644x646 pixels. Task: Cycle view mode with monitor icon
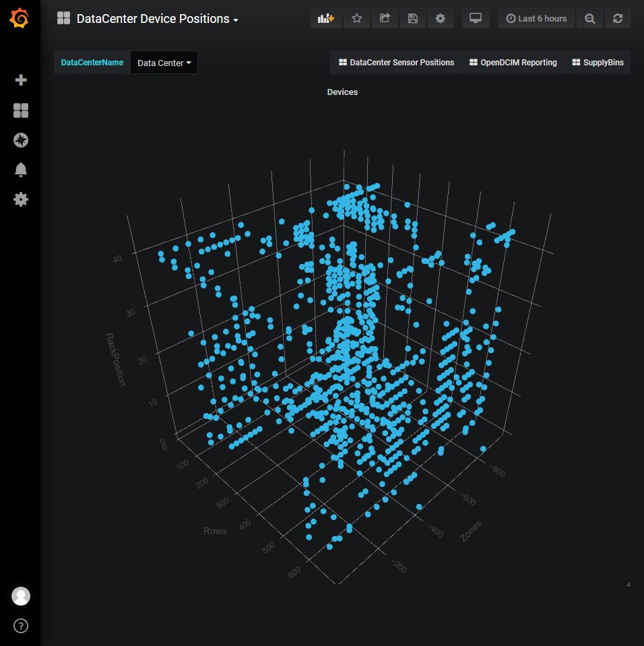click(476, 19)
